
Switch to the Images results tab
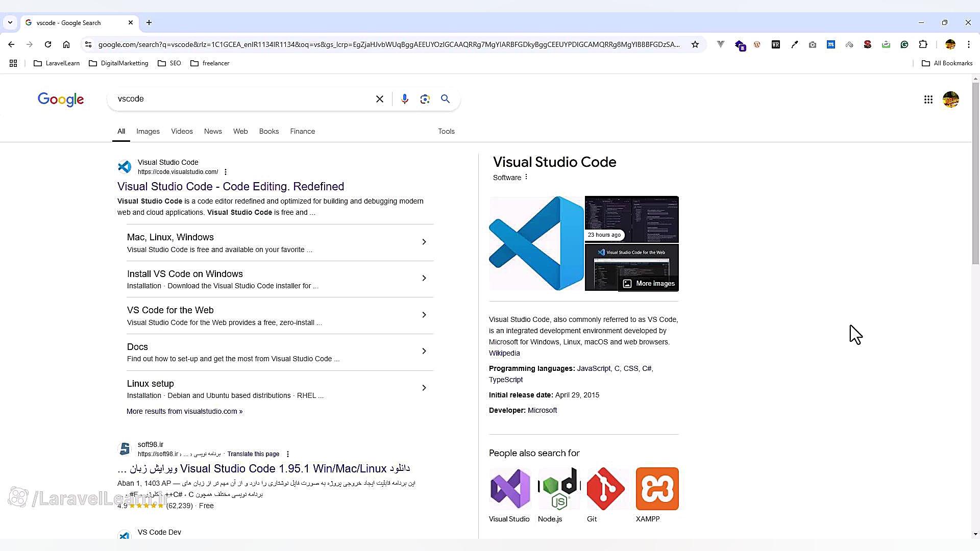[148, 131]
